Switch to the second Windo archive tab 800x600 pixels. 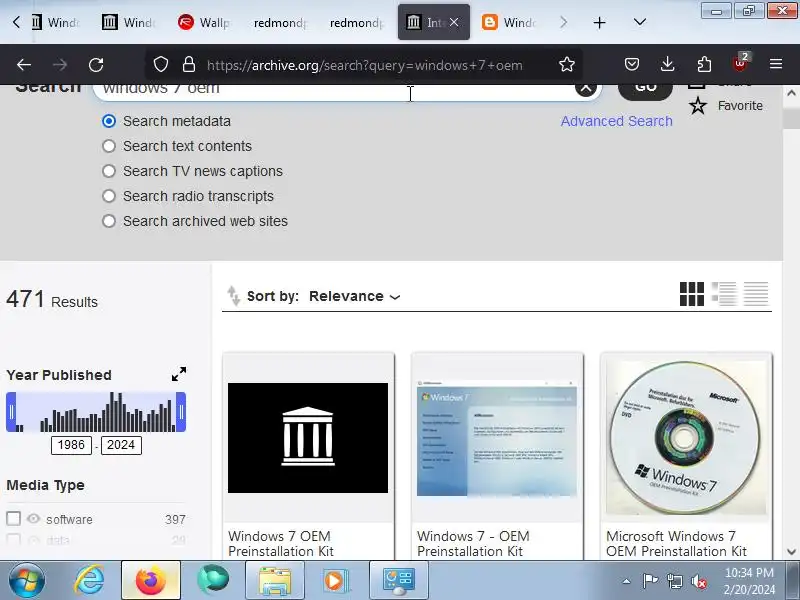(x=128, y=22)
